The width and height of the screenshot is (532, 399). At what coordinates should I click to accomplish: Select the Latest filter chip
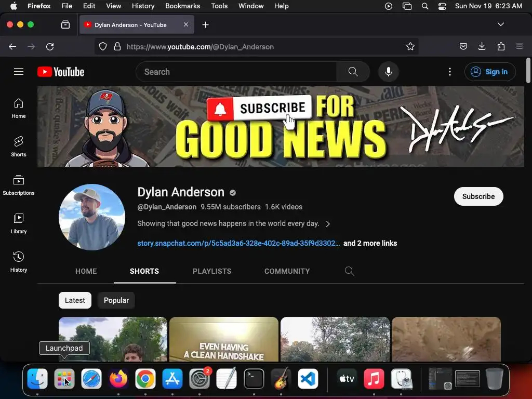click(x=75, y=300)
